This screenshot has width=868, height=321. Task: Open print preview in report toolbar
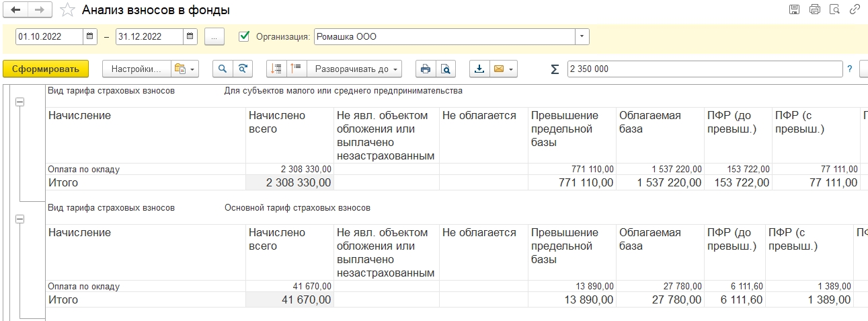445,69
